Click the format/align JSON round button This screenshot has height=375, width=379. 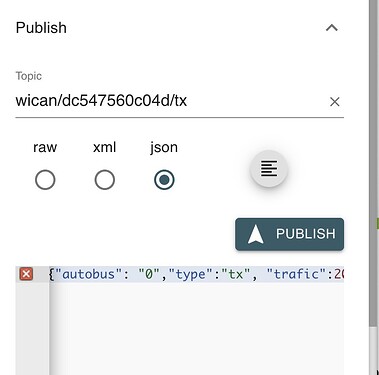click(x=269, y=169)
